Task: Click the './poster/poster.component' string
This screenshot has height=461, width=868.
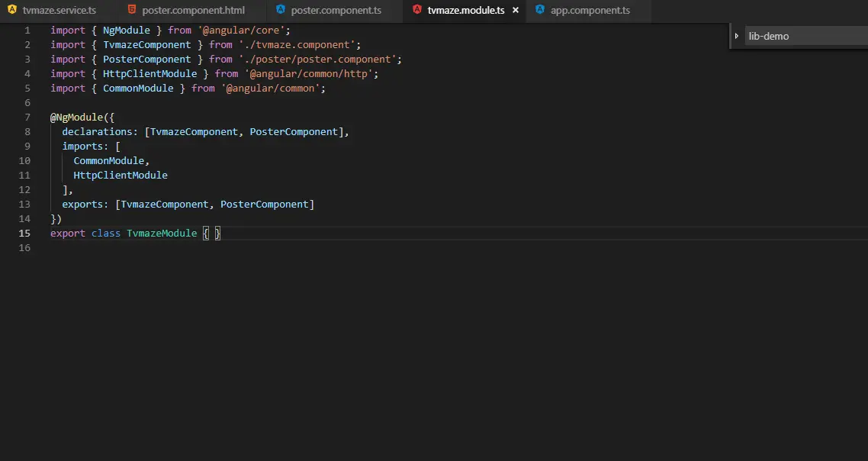Action: pos(317,60)
